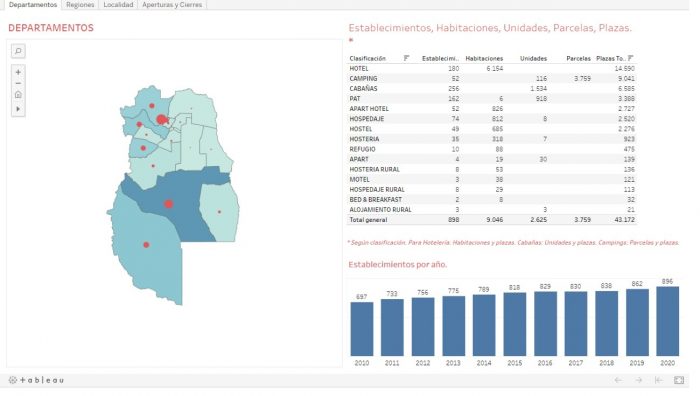Click the DEPARTAMENTOS map title
700x396 pixels.
point(51,28)
